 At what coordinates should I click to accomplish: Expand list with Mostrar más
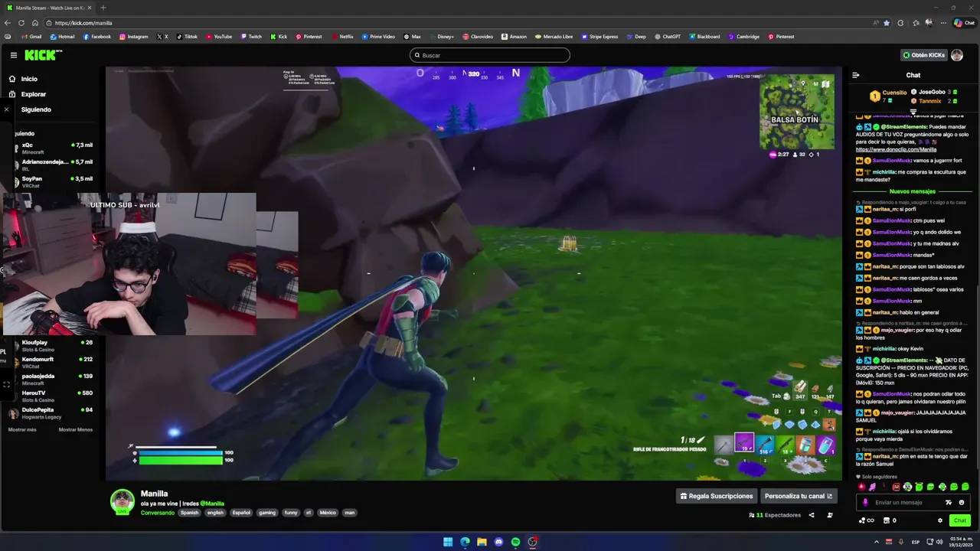click(22, 429)
